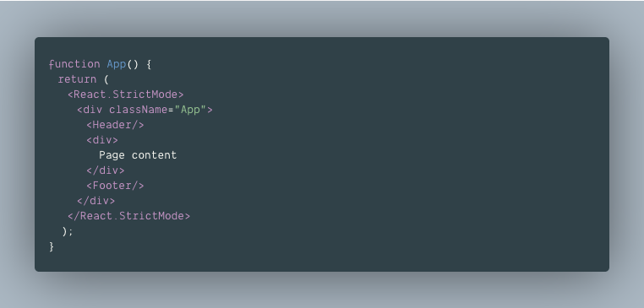
Task: Click the opening parenthesis after return
Action: (x=106, y=79)
